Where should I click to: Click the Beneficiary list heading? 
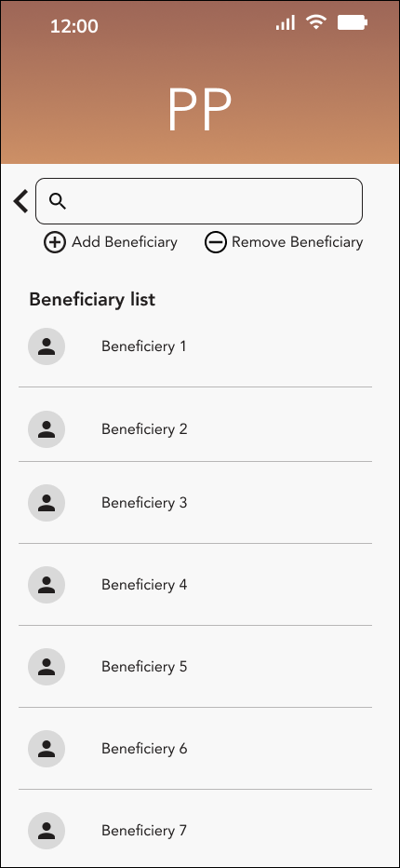pyautogui.click(x=92, y=300)
